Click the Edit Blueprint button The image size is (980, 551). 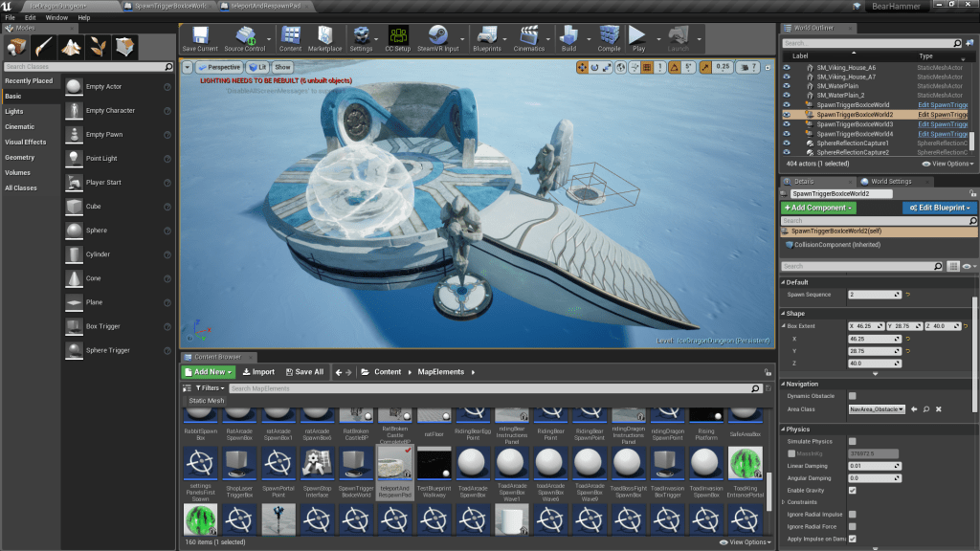tap(939, 208)
